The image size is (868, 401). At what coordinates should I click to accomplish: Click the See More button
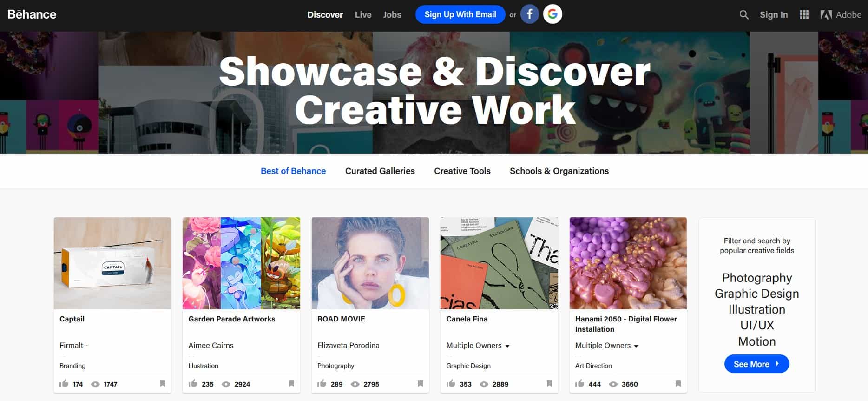(756, 364)
